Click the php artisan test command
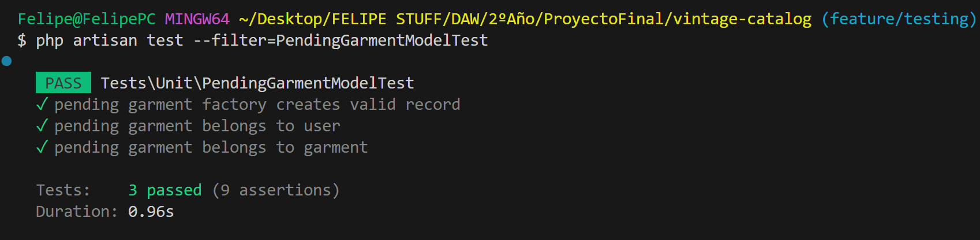Image resolution: width=980 pixels, height=240 pixels. pos(110,40)
